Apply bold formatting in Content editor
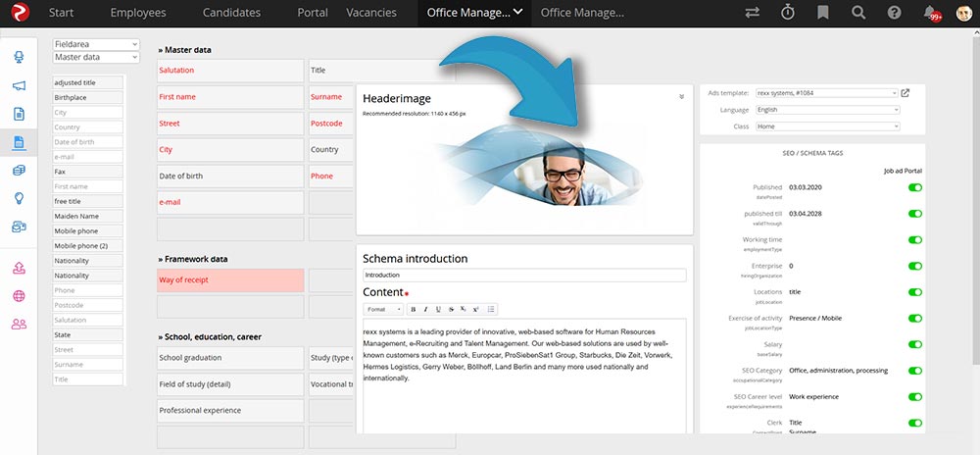 coord(413,309)
